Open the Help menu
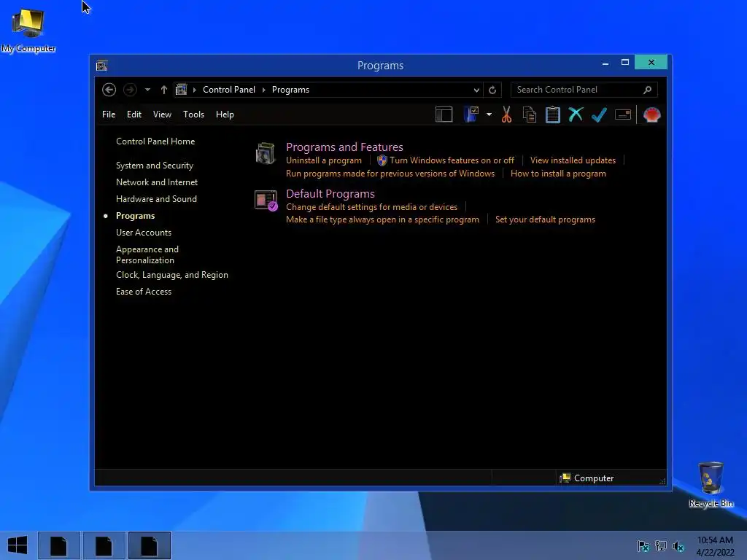The image size is (747, 560). pyautogui.click(x=225, y=114)
